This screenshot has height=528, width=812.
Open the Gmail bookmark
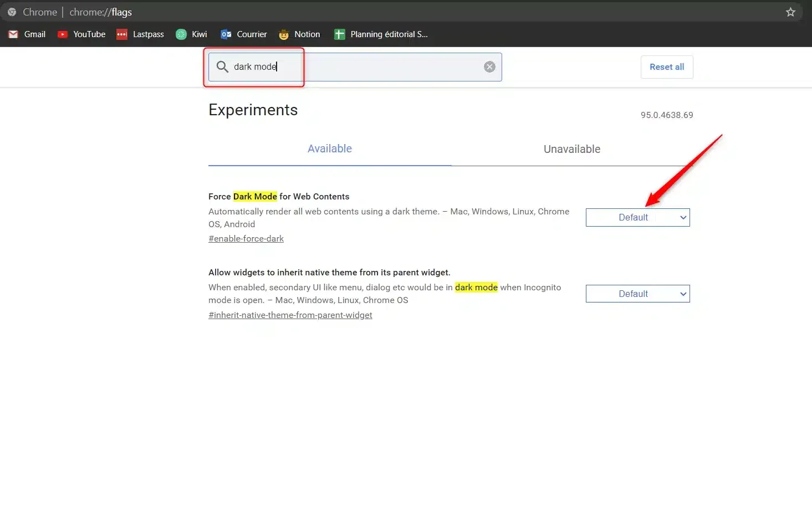(27, 34)
